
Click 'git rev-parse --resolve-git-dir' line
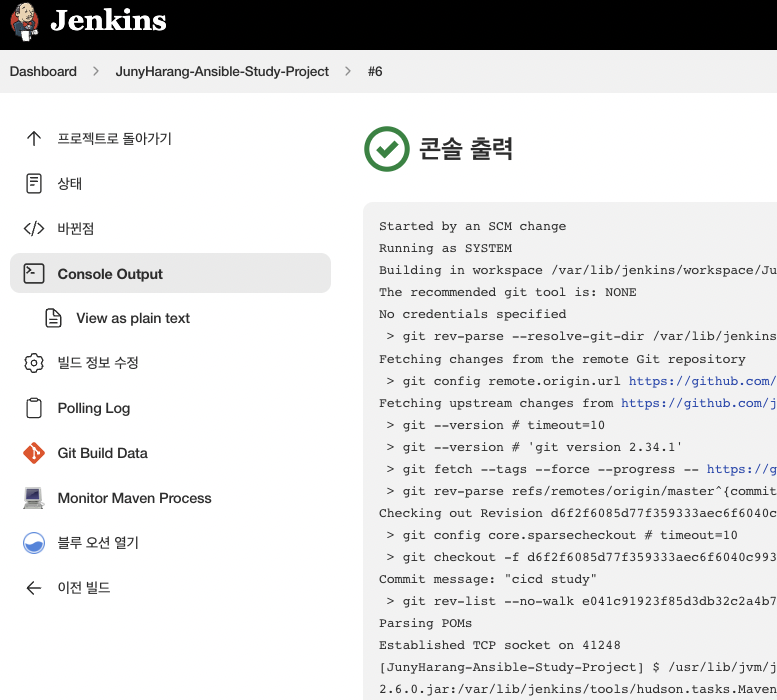click(581, 336)
